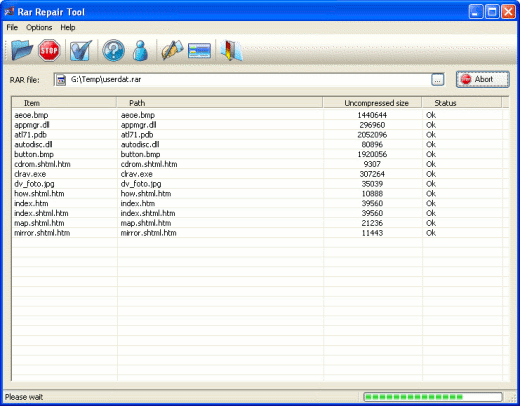Click the blue person figure toolbar icon
Image resolution: width=520 pixels, height=406 pixels.
(140, 50)
